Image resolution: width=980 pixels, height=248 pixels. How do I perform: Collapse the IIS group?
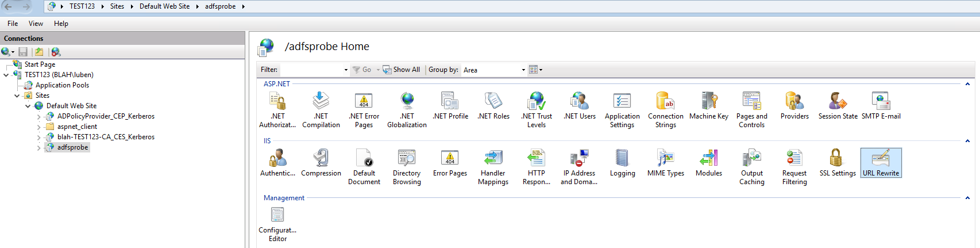click(x=967, y=141)
